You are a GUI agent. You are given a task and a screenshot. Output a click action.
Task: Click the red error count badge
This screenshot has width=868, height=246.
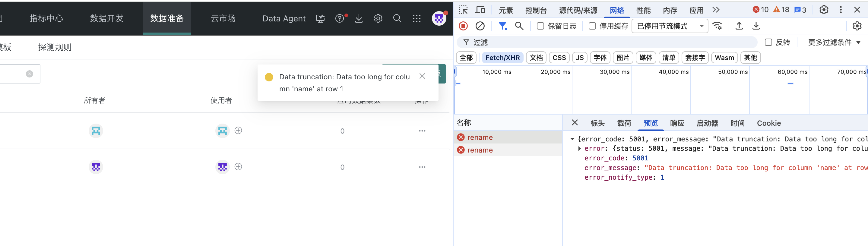click(761, 10)
